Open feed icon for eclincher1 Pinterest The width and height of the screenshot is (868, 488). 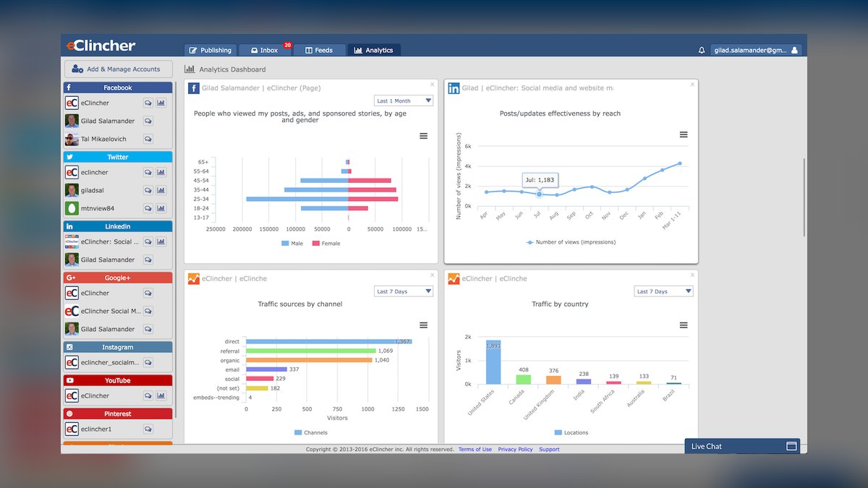(148, 429)
